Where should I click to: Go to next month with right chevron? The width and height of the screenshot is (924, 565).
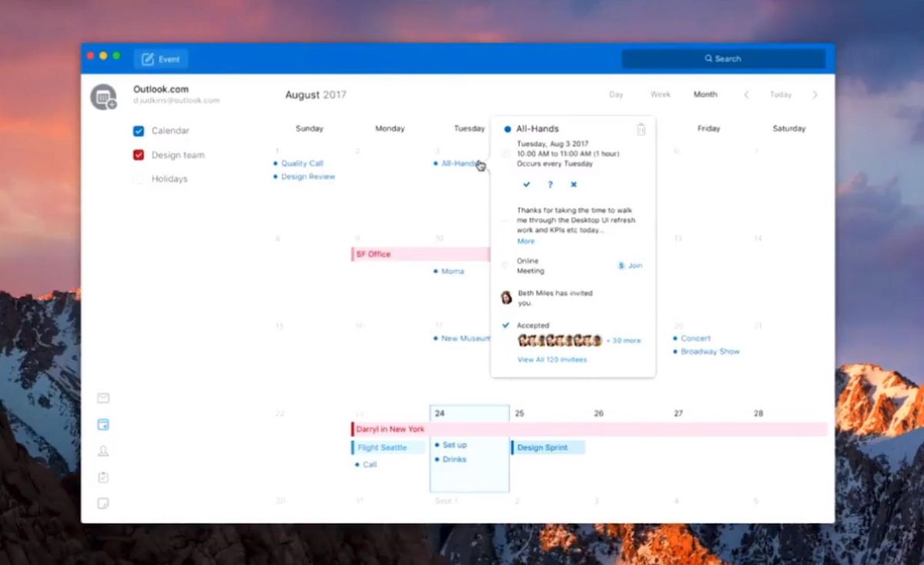[x=815, y=95]
